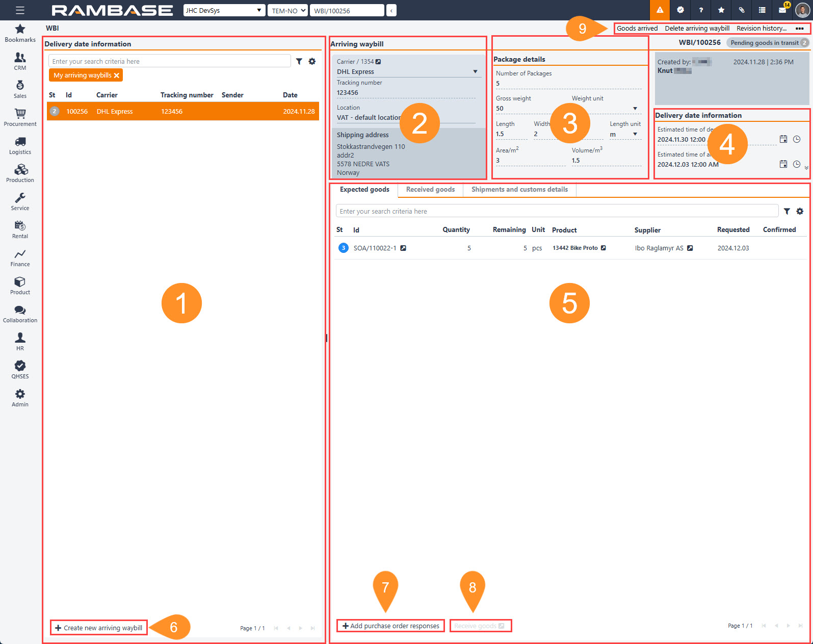Viewport: 813px width, 644px height.
Task: Open Shipments and customs details tab
Action: (x=519, y=190)
